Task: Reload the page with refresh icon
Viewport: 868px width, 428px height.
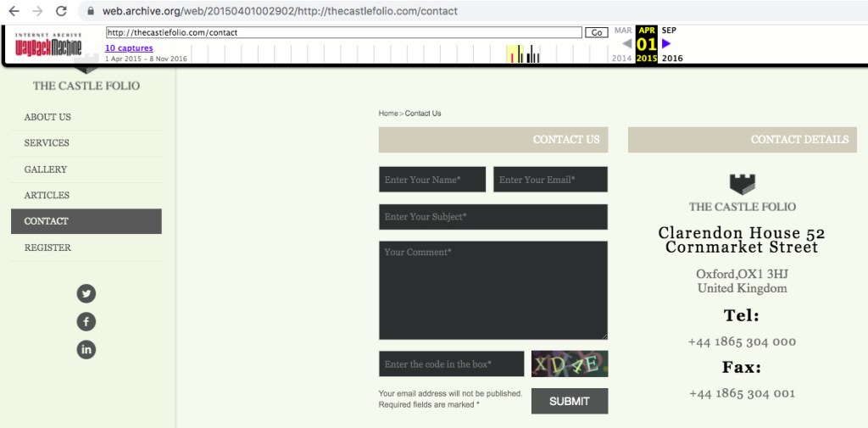Action: click(x=61, y=11)
